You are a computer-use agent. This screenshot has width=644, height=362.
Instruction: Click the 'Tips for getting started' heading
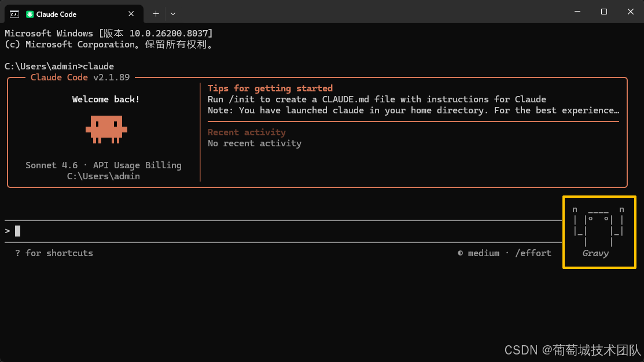tap(270, 88)
